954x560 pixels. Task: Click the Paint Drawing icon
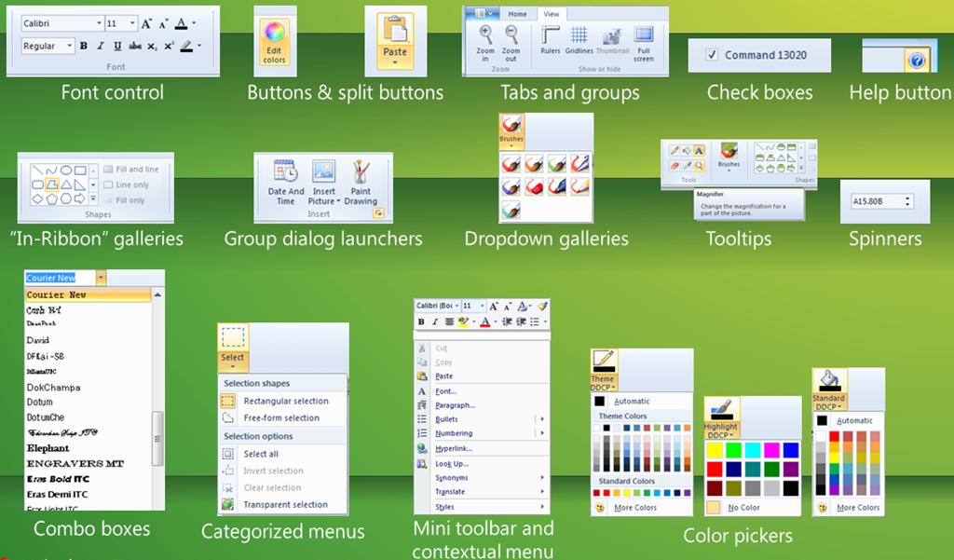pos(361,171)
